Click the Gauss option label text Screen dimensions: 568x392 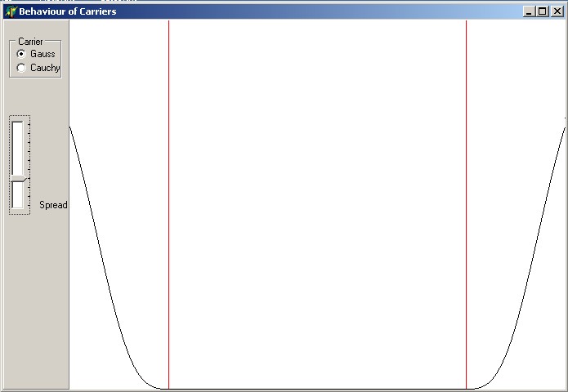42,54
